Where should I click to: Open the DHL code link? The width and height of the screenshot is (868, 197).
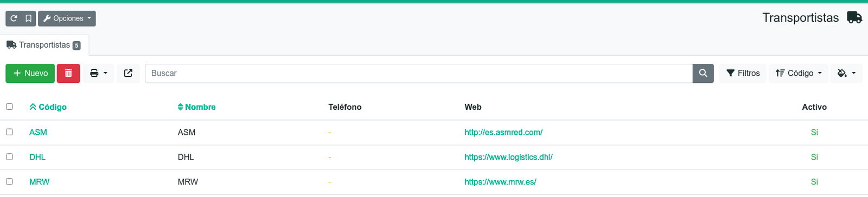[37, 157]
